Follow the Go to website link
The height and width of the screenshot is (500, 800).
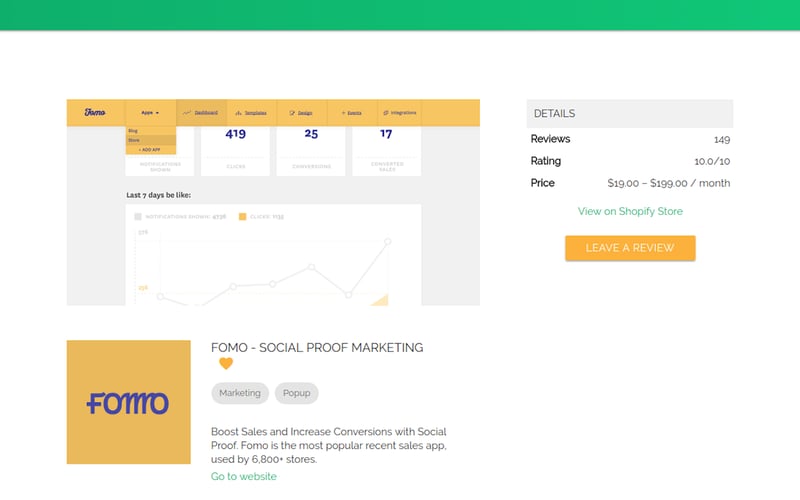244,476
